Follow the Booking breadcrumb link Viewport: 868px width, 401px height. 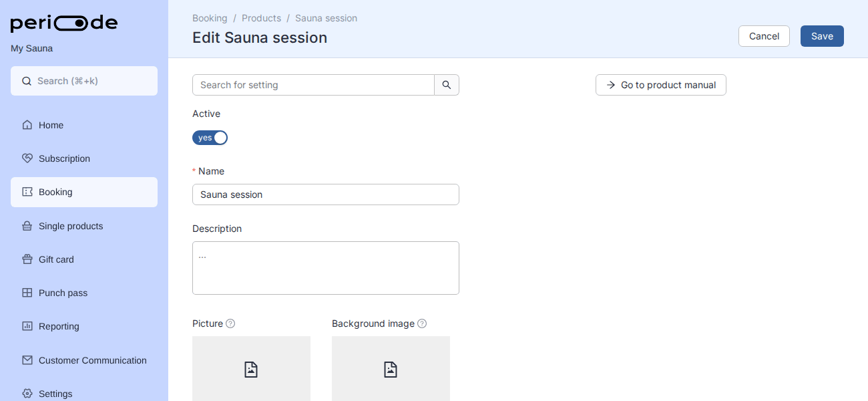click(x=210, y=18)
